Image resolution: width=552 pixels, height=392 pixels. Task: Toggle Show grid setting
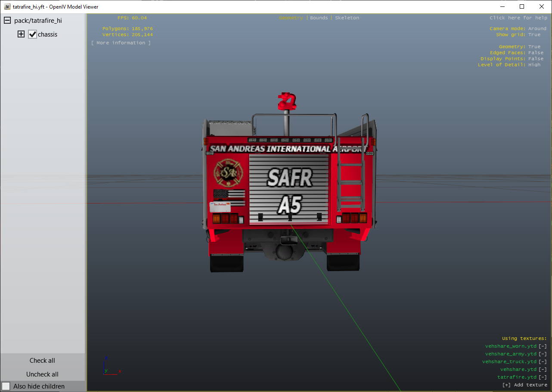click(534, 35)
